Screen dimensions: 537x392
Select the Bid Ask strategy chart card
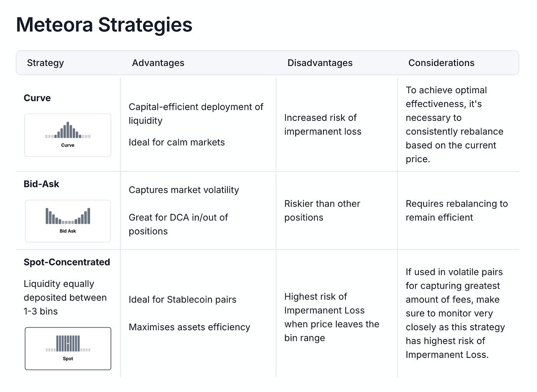coord(68,221)
